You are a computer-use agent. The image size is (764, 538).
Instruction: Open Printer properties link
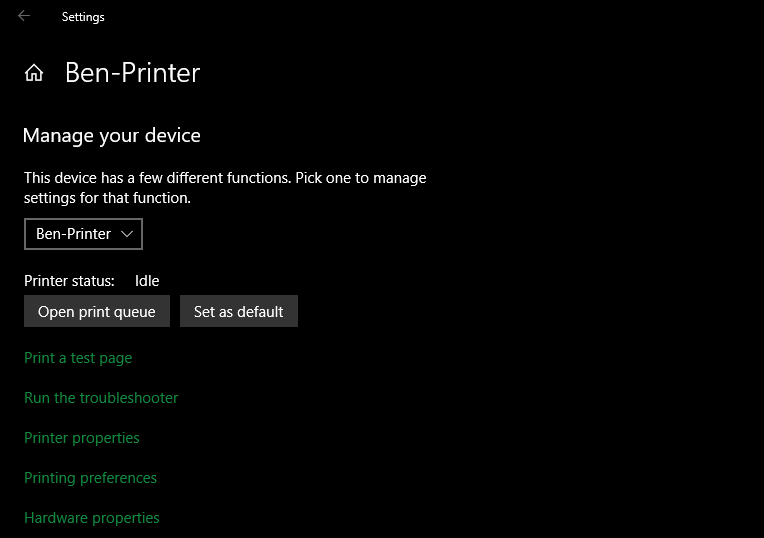pos(82,438)
